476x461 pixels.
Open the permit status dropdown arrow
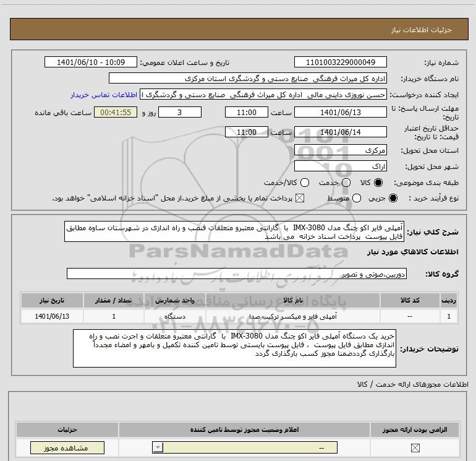tap(158, 447)
